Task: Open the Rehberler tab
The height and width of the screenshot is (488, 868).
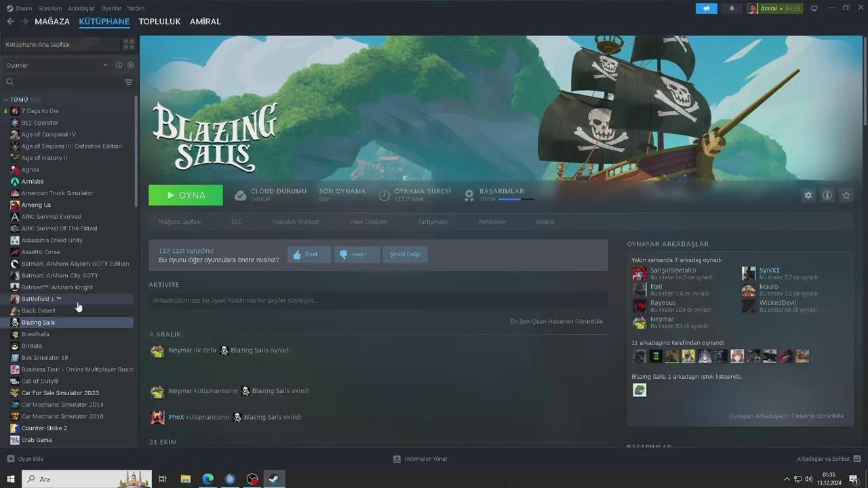Action: 492,222
